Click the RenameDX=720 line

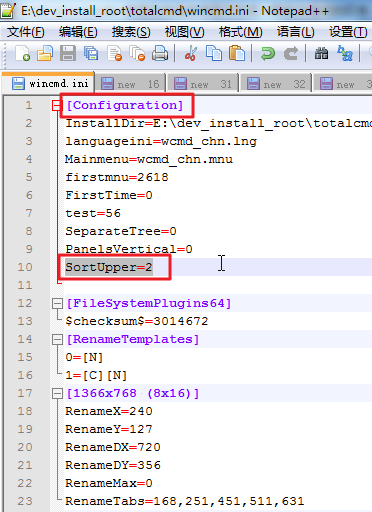click(x=113, y=447)
